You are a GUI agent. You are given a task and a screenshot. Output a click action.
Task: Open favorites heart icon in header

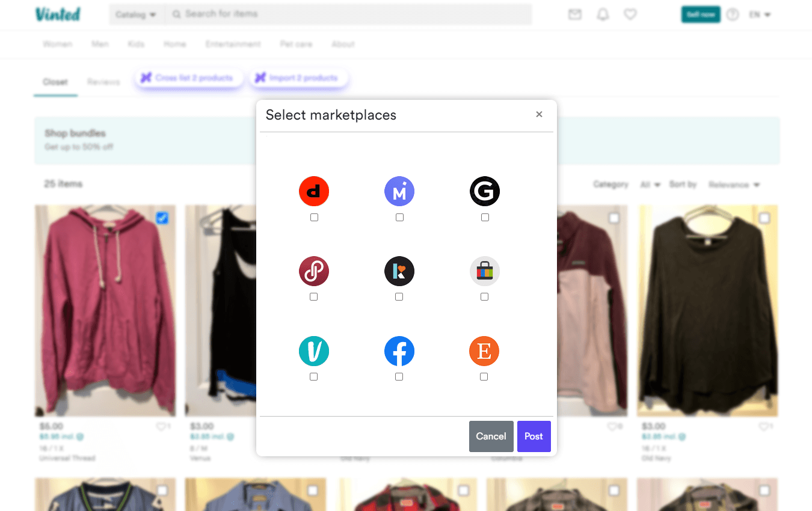coord(630,14)
